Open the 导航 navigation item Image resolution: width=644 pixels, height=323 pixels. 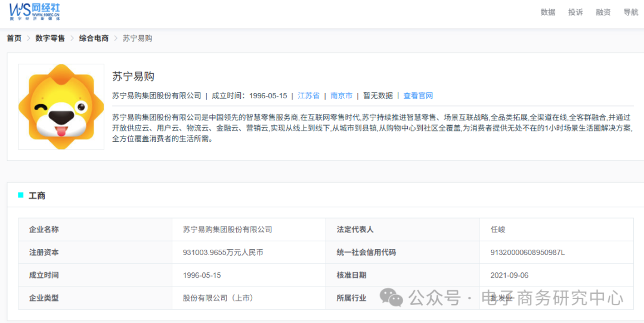[631, 13]
